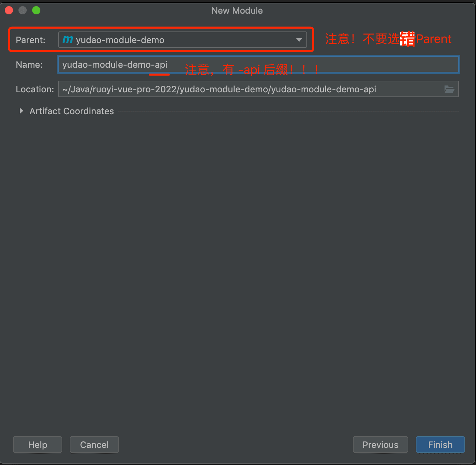Viewport: 476px width, 465px height.
Task: Go back with the Previous button
Action: click(380, 444)
